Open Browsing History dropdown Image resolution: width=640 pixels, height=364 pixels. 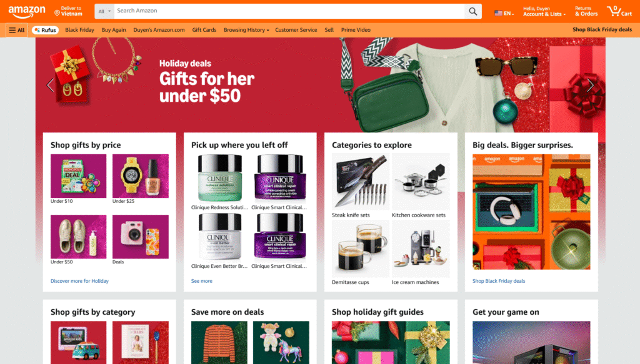click(246, 30)
